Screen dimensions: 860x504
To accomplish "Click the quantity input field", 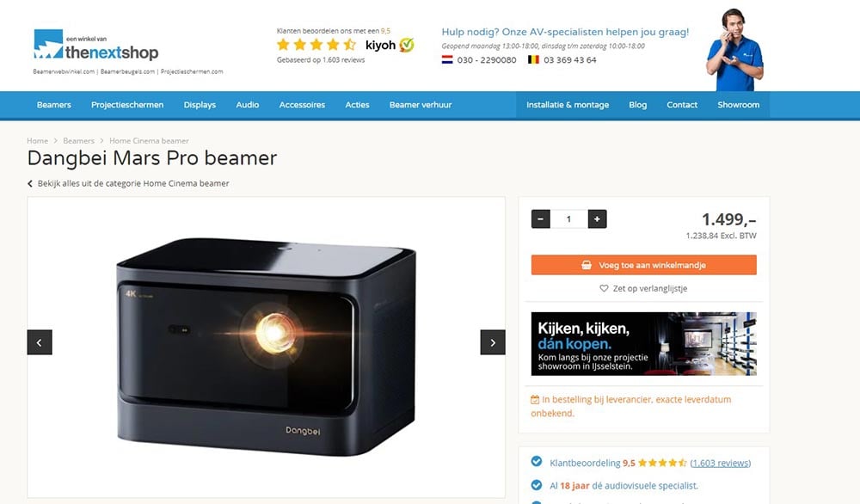I will (x=568, y=218).
